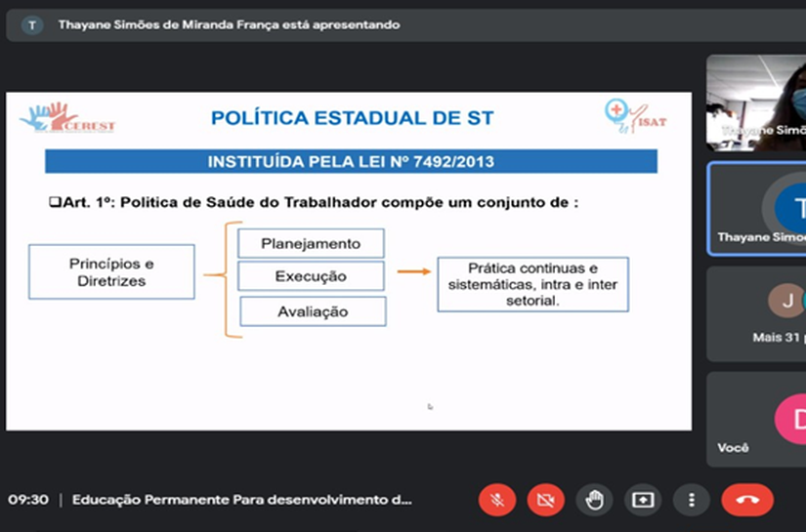Click the J participant avatar
Image resolution: width=806 pixels, height=532 pixels.
click(786, 301)
